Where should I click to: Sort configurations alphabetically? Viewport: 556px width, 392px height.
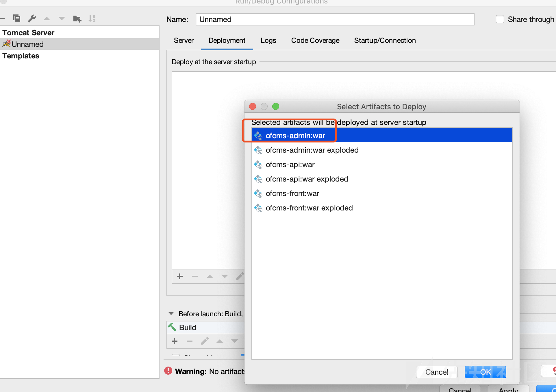[x=92, y=19]
